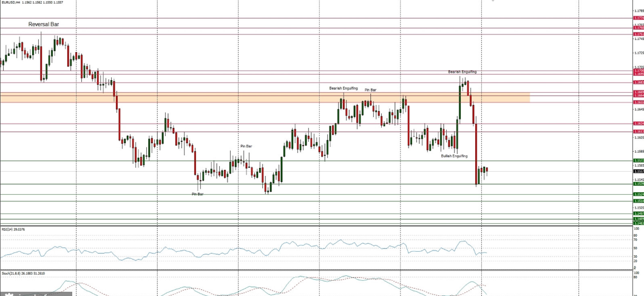Screen dimensions: 644x296
Task: Select the 1.1613 red price level tag
Action: pos(638,131)
